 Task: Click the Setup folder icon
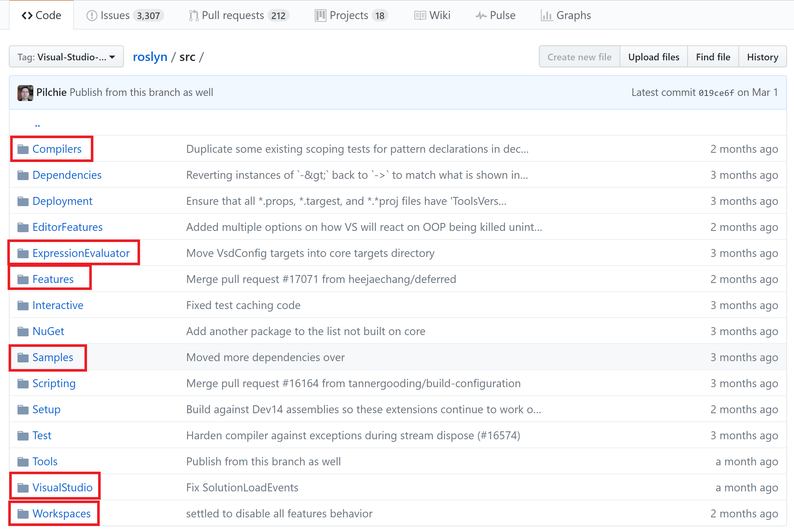click(23, 409)
